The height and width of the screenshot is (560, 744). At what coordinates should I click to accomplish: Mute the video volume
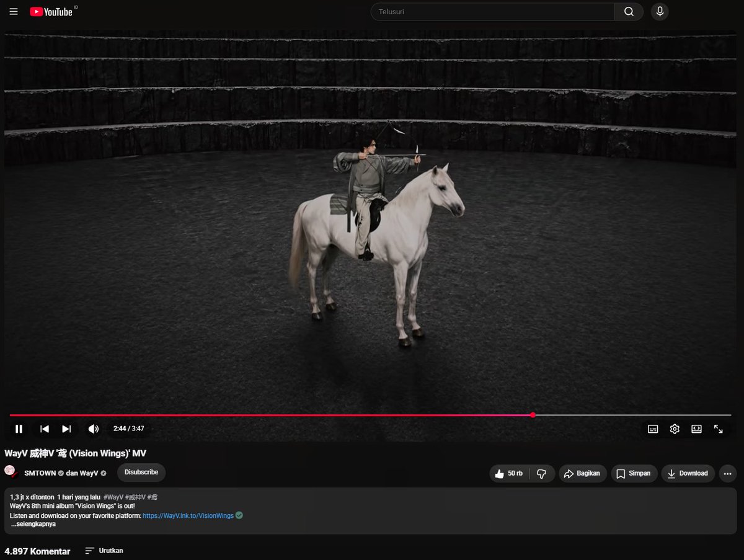pyautogui.click(x=94, y=429)
